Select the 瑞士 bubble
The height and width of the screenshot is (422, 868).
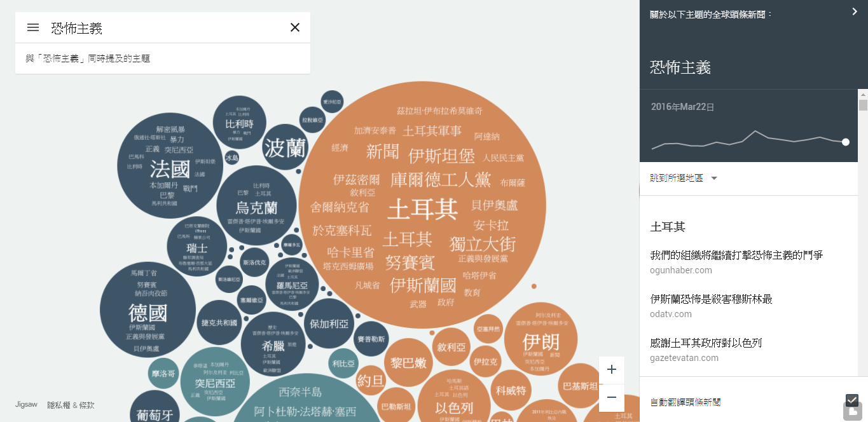click(x=196, y=247)
